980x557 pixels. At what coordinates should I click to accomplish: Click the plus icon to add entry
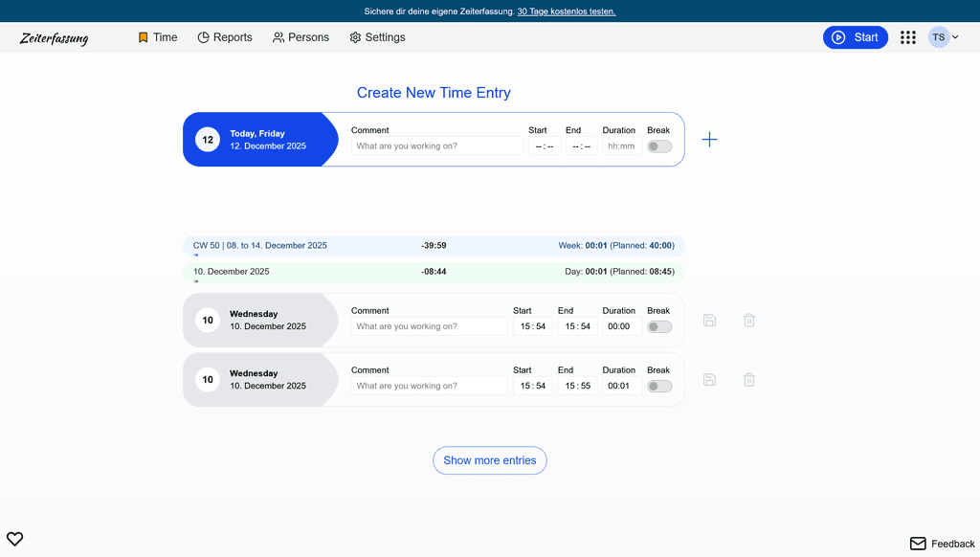tap(709, 140)
